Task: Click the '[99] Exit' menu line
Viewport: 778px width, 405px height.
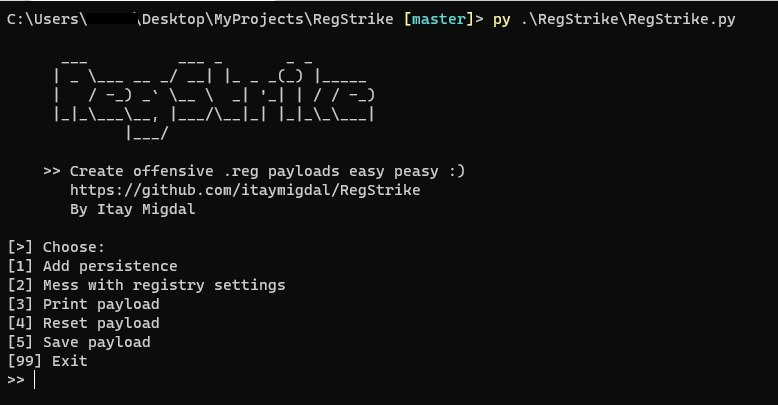Action: click(48, 361)
